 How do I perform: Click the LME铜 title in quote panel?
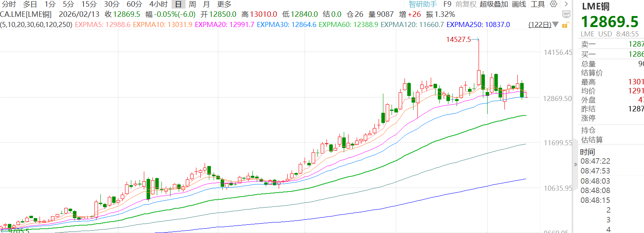[x=596, y=7]
